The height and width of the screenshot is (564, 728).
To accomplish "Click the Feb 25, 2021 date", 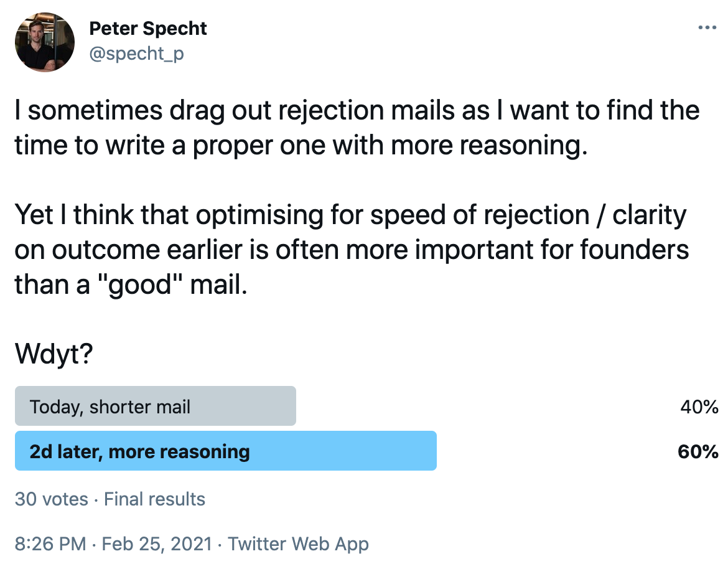I will [x=157, y=543].
